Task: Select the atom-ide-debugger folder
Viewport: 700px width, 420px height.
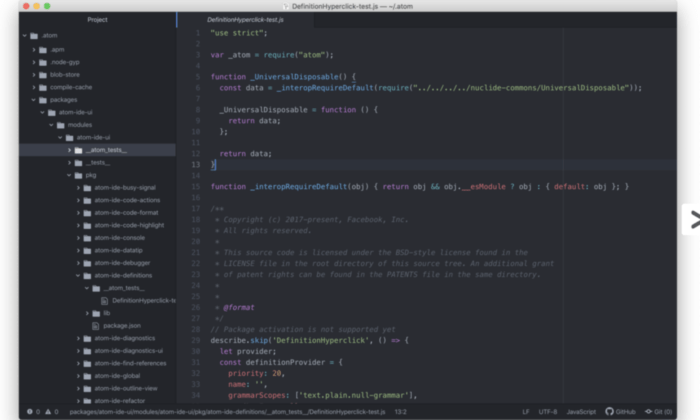Action: point(124,262)
